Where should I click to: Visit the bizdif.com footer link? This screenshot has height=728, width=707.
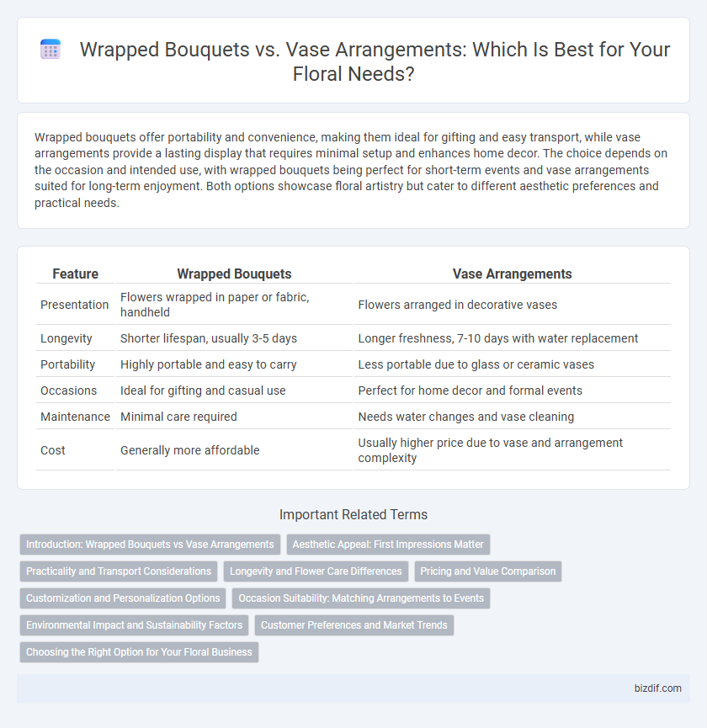point(658,688)
